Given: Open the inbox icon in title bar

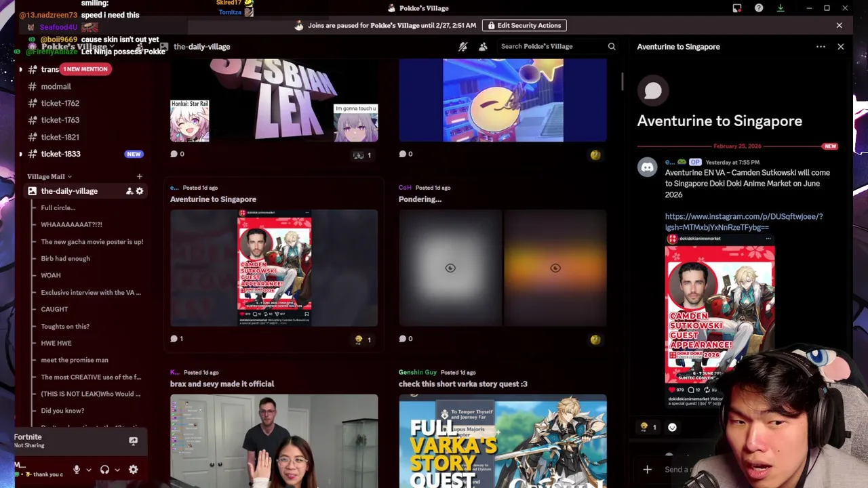Looking at the screenshot, I should click(737, 8).
